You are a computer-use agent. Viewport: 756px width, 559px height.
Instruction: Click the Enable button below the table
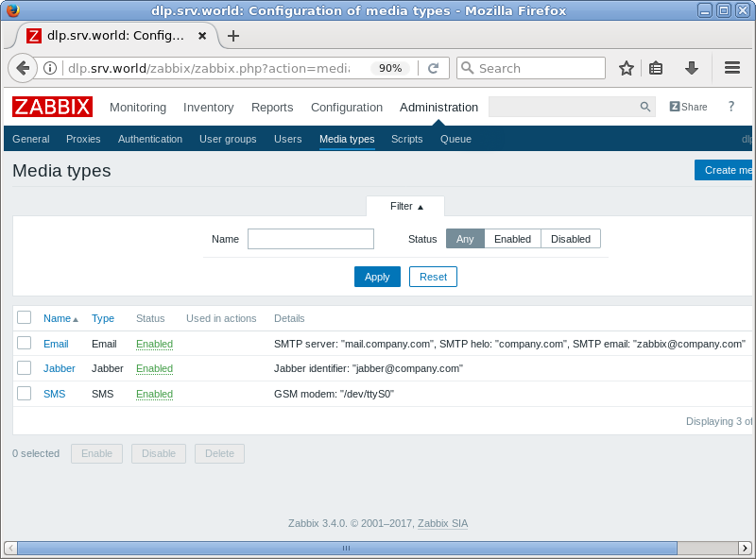coord(96,453)
